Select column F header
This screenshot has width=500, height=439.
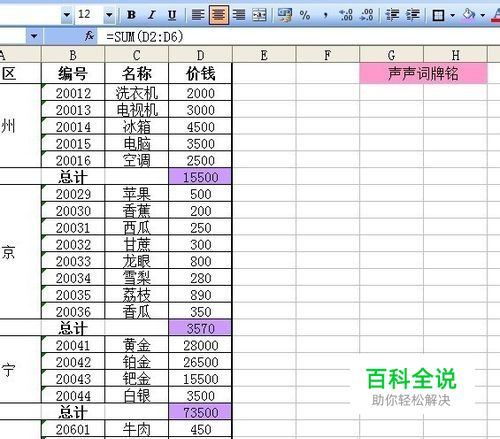point(328,55)
